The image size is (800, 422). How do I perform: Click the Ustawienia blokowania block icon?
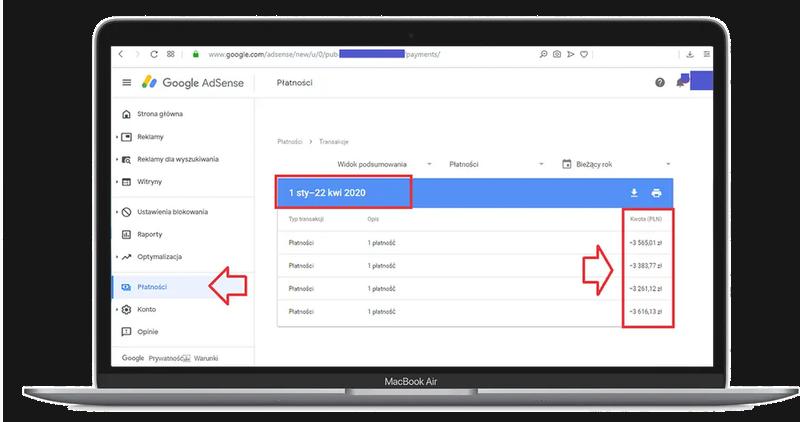(x=127, y=212)
